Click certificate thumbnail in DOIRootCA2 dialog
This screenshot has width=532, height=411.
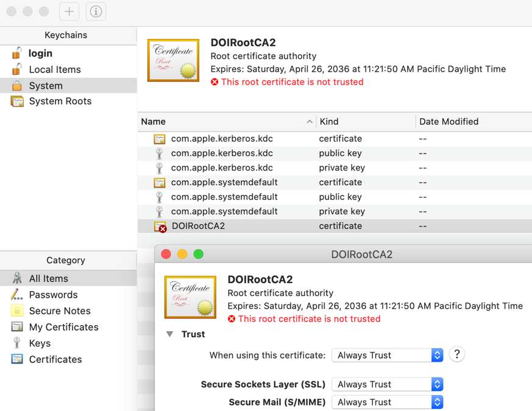click(x=190, y=297)
